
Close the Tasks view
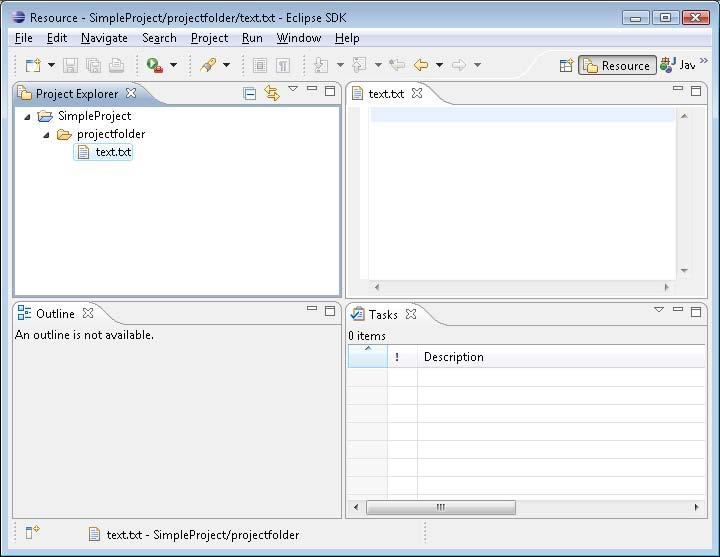pyautogui.click(x=411, y=314)
